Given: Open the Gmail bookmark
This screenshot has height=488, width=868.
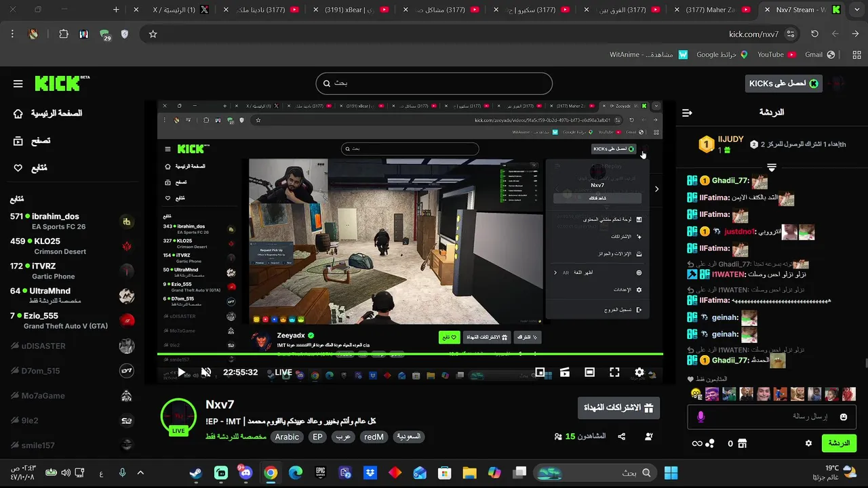Looking at the screenshot, I should pos(819,54).
